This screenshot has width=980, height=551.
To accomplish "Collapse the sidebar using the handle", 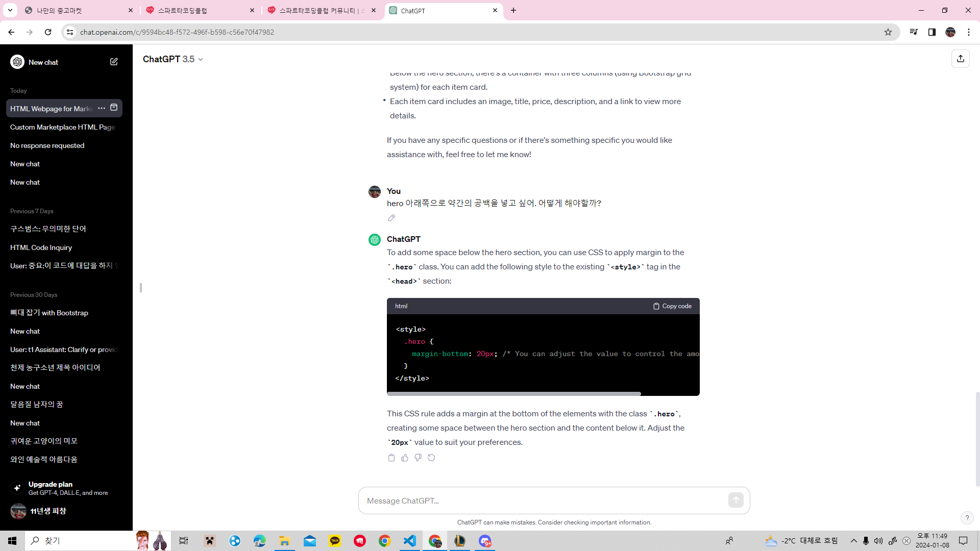I will coord(141,288).
